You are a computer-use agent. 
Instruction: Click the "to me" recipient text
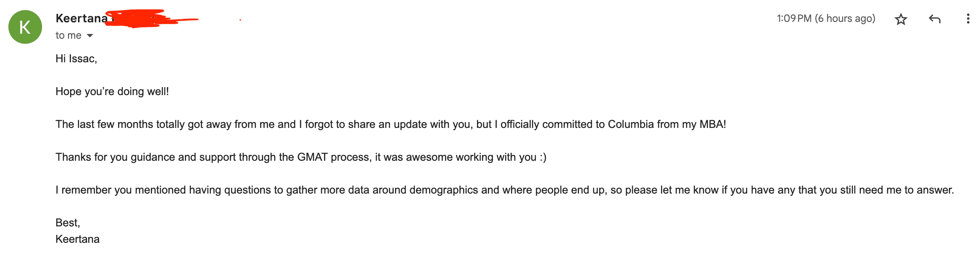point(68,36)
